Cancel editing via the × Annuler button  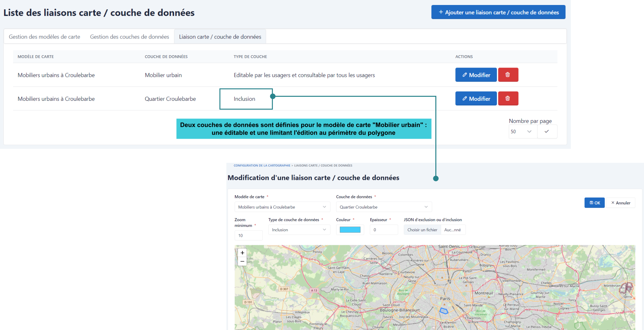620,203
